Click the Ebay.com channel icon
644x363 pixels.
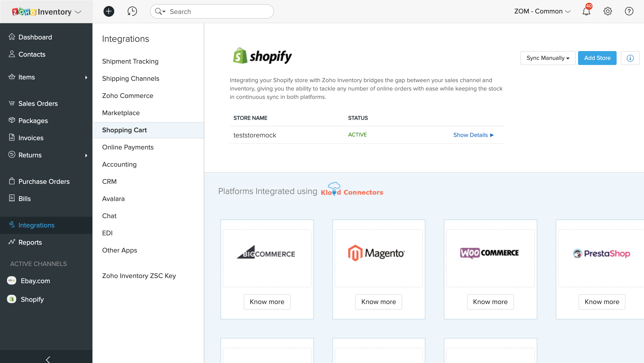point(12,281)
